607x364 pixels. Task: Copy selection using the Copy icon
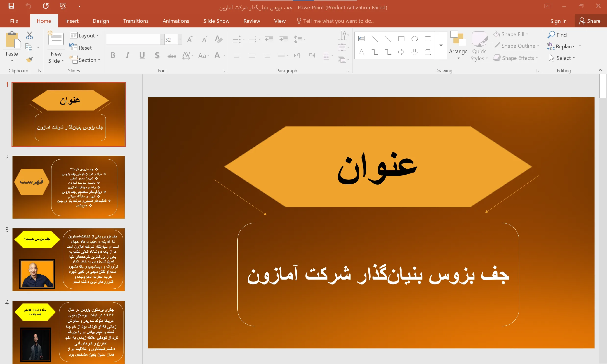pyautogui.click(x=29, y=47)
